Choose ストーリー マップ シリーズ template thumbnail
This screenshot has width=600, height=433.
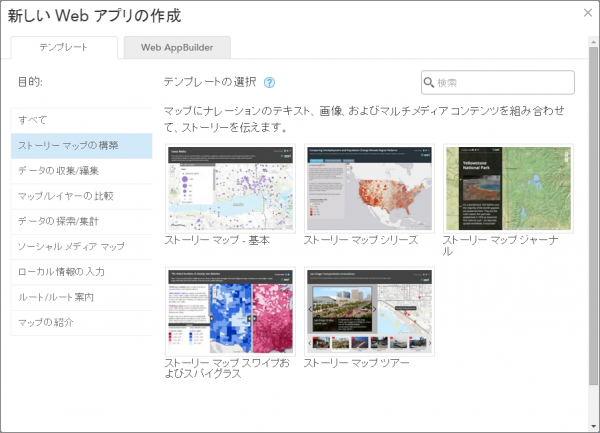367,188
